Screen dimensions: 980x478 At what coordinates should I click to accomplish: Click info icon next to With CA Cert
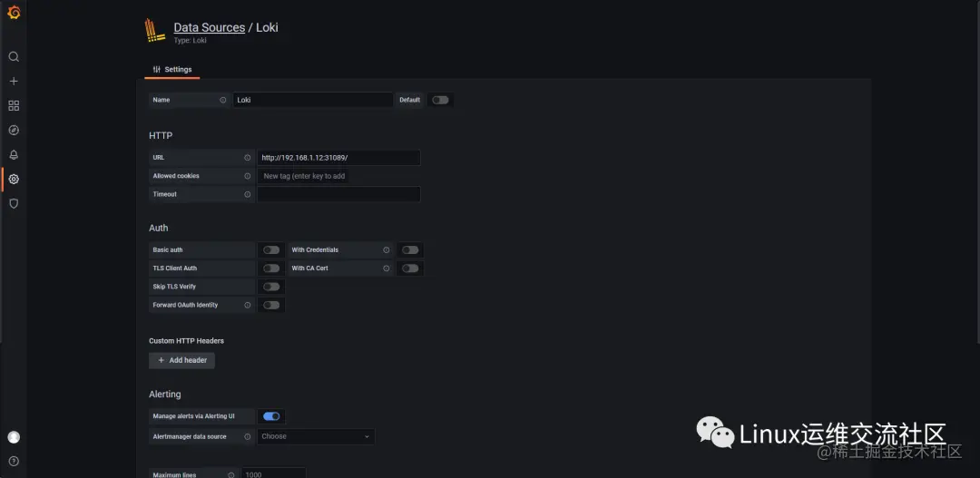tap(387, 268)
